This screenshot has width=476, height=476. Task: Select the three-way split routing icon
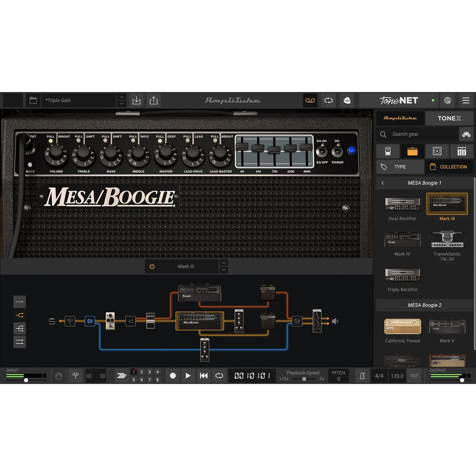pos(20,328)
